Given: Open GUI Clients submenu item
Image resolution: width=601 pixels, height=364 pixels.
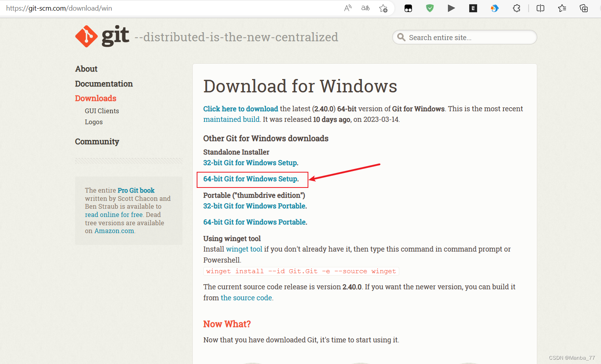Looking at the screenshot, I should point(102,111).
